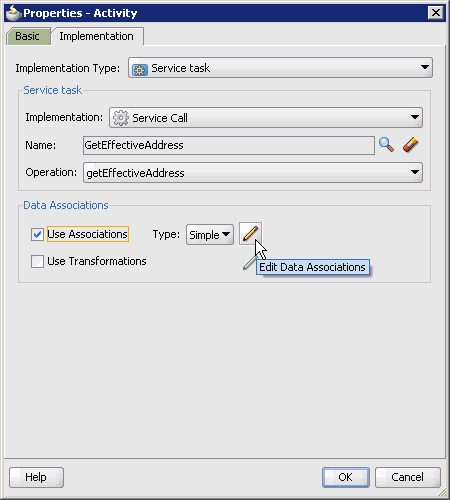Open the Implementation Type dropdown

280,68
